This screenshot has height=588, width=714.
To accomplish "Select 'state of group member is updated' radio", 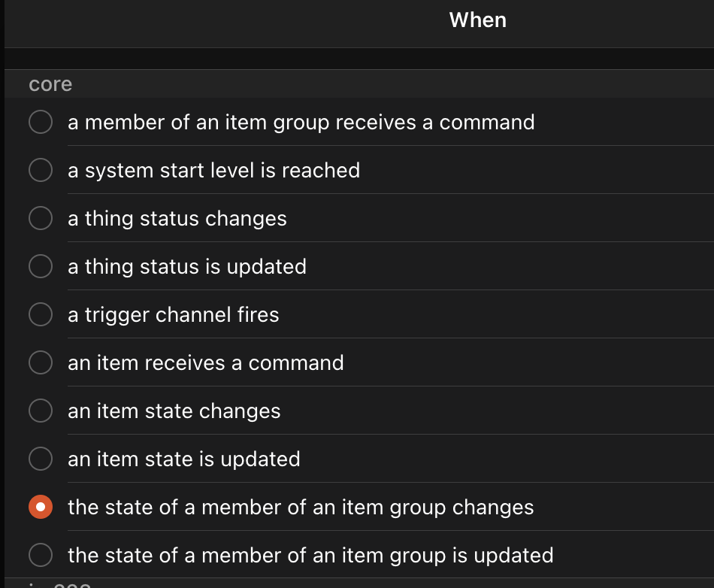I will tap(41, 555).
